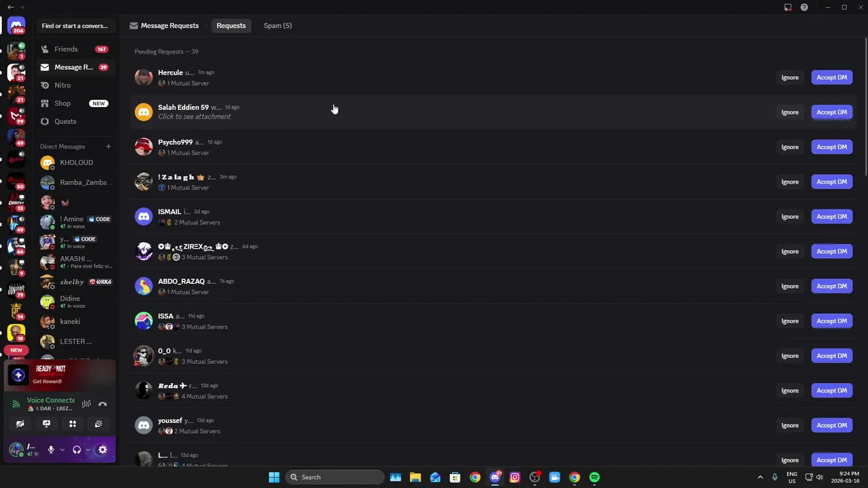
Task: Open Discord User Settings gear
Action: [102, 449]
